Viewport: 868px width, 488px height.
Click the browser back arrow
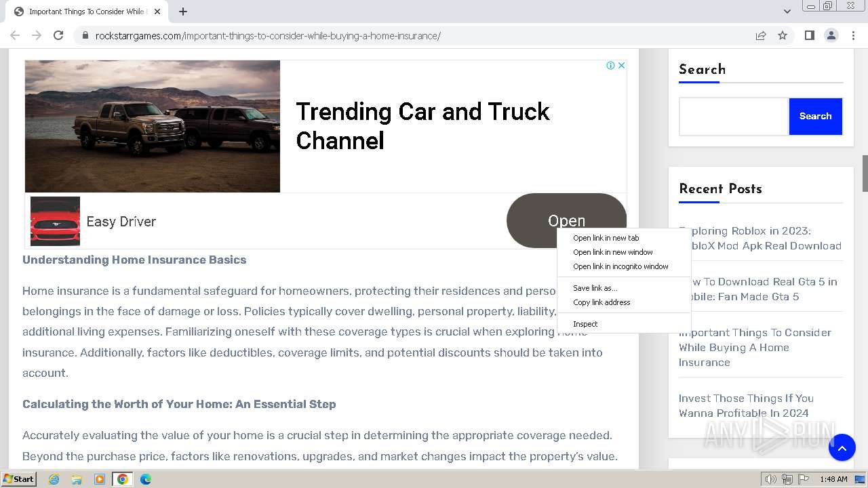[15, 35]
